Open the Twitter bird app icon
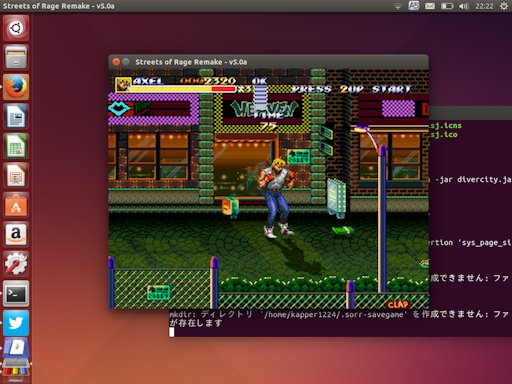512x384 pixels. coord(16,323)
